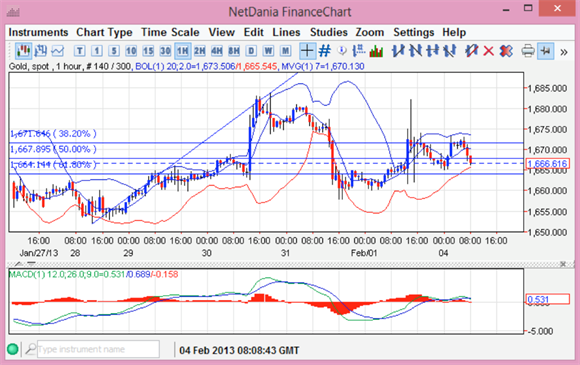
Task: Open the Chart Type menu
Action: click(x=104, y=33)
